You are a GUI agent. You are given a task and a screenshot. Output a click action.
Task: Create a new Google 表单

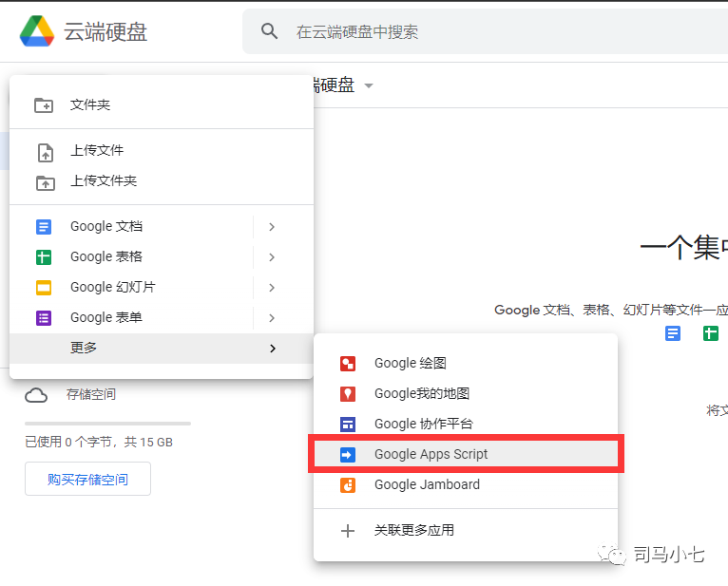pyautogui.click(x=131, y=317)
